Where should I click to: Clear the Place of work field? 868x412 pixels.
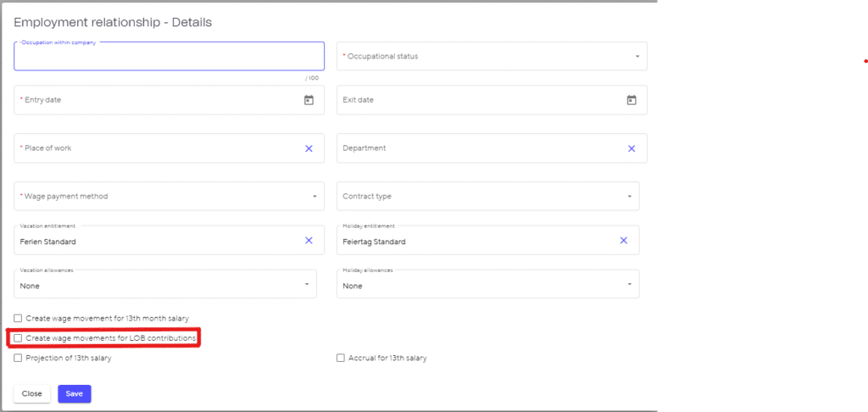coord(309,148)
